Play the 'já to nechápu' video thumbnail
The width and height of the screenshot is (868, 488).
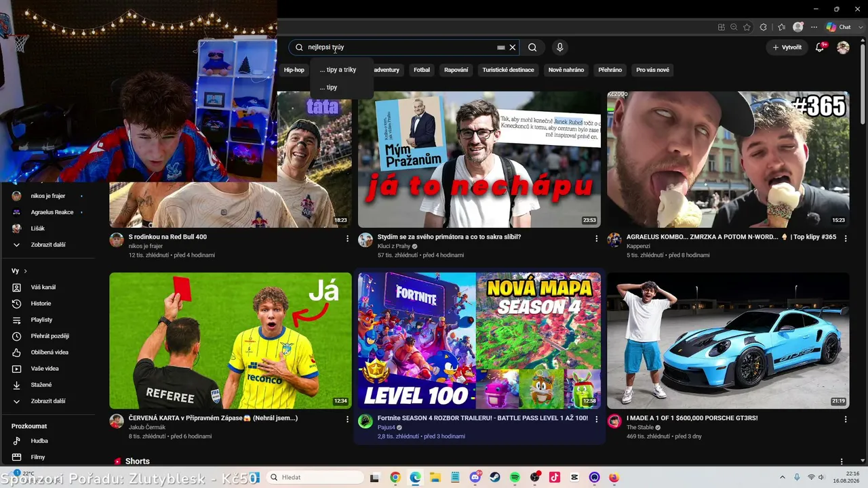[479, 159]
